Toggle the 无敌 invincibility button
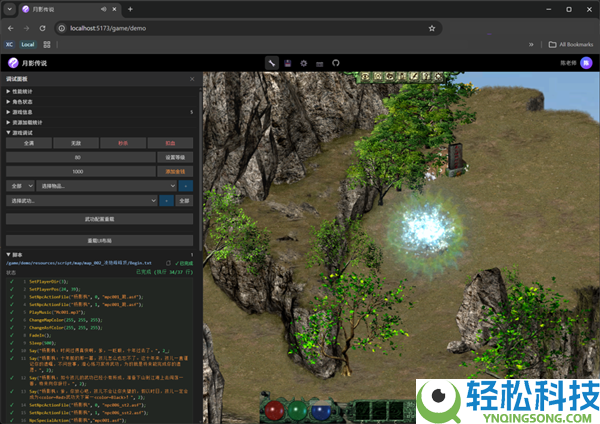The width and height of the screenshot is (600, 424). (x=76, y=143)
